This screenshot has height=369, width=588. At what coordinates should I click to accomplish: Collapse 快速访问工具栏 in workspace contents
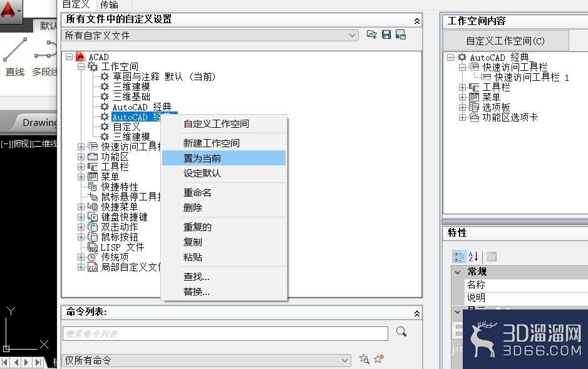(x=462, y=67)
